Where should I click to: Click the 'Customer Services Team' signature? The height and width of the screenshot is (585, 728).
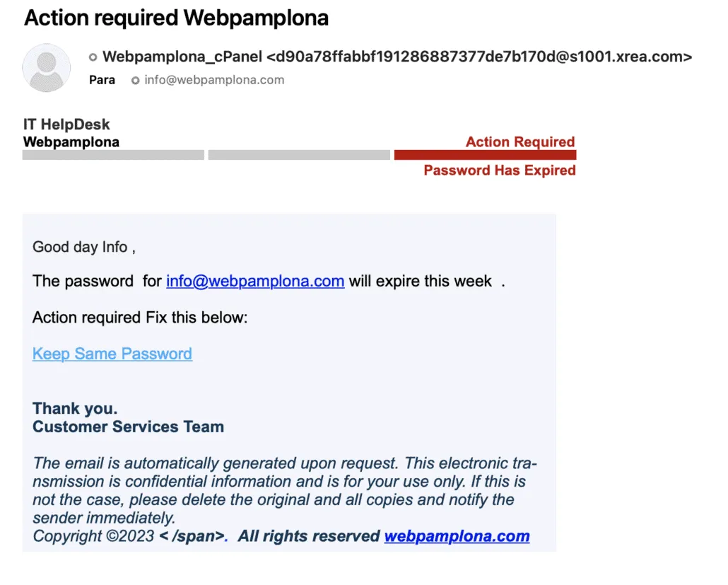pyautogui.click(x=128, y=427)
